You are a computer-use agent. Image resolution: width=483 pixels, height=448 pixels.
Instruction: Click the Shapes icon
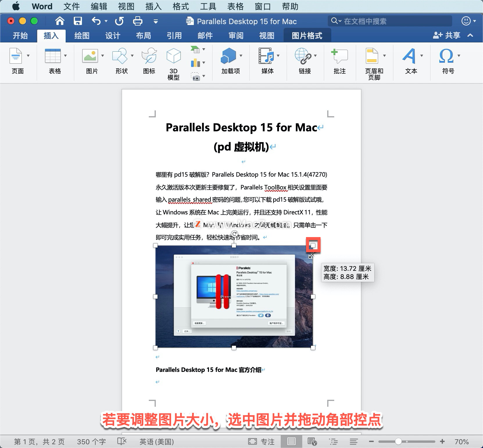(120, 56)
